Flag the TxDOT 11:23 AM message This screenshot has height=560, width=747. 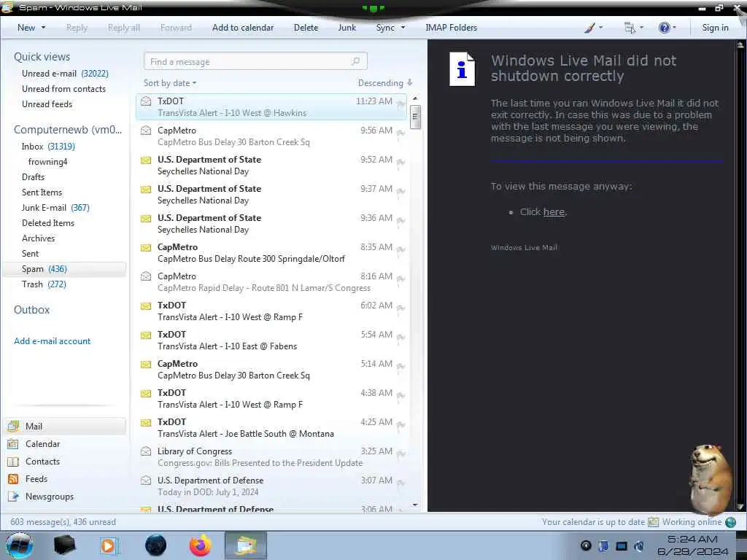[400, 104]
